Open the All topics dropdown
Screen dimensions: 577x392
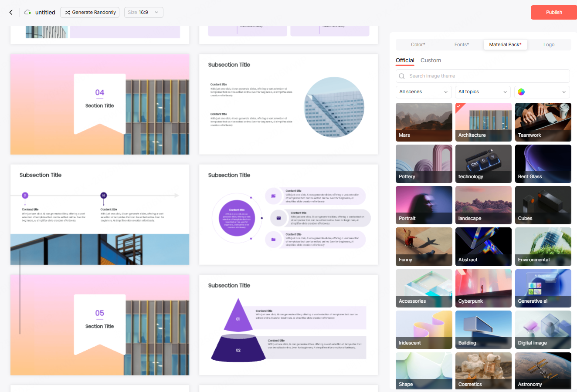click(x=482, y=92)
